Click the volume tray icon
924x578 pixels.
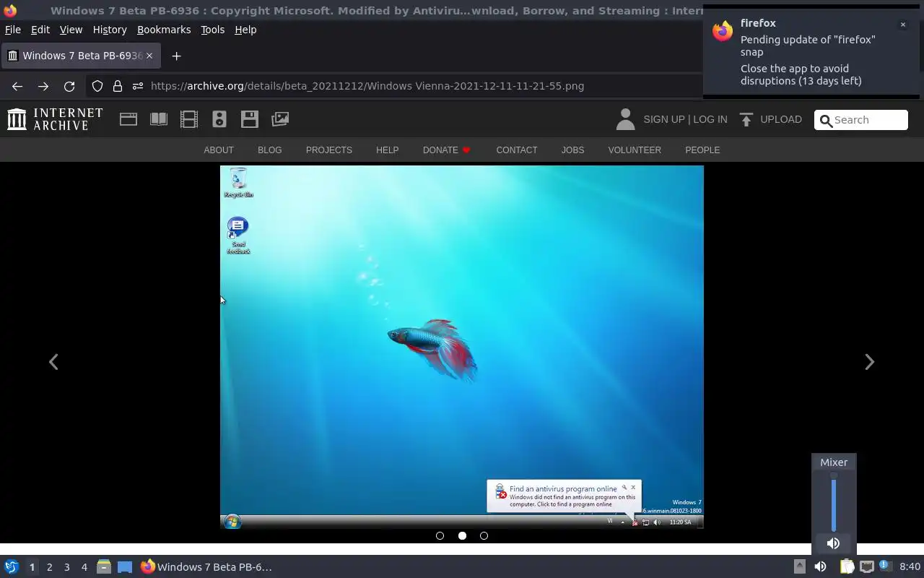820,567
